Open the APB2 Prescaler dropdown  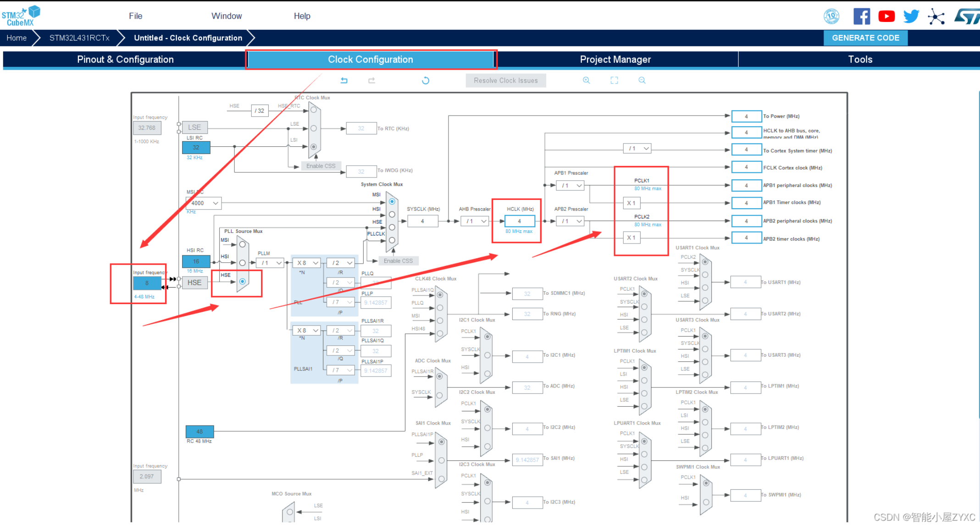click(x=570, y=221)
